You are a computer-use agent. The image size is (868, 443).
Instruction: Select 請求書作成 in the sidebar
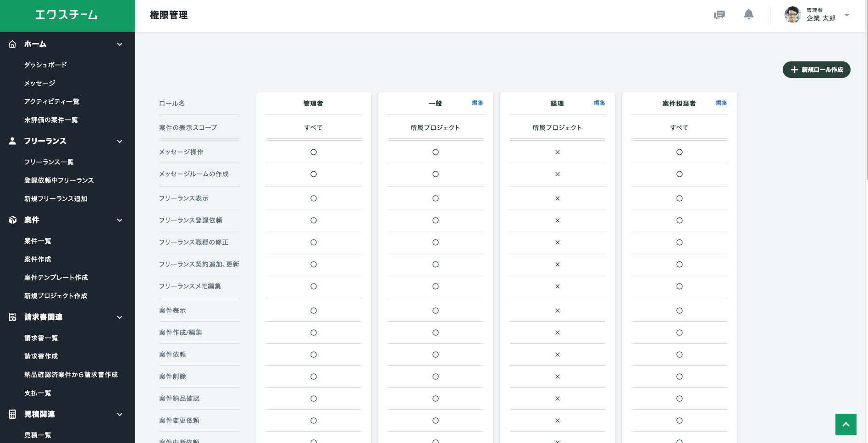[41, 356]
